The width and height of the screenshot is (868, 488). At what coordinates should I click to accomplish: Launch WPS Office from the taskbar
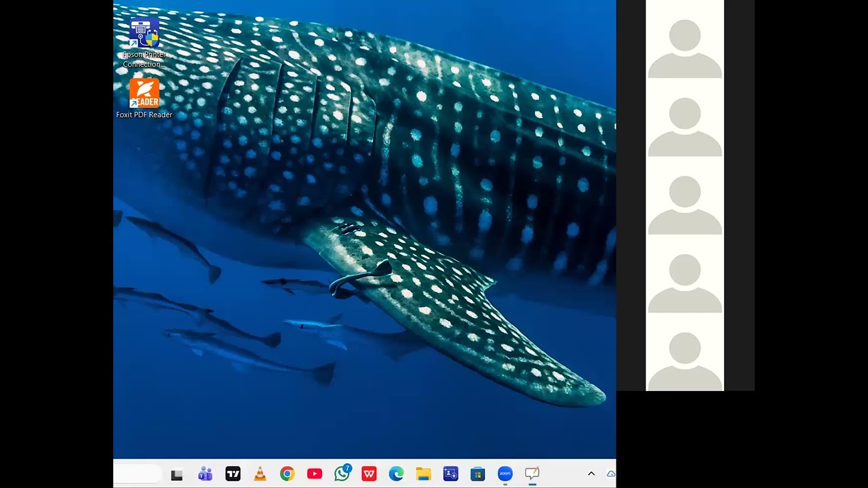pyautogui.click(x=369, y=474)
